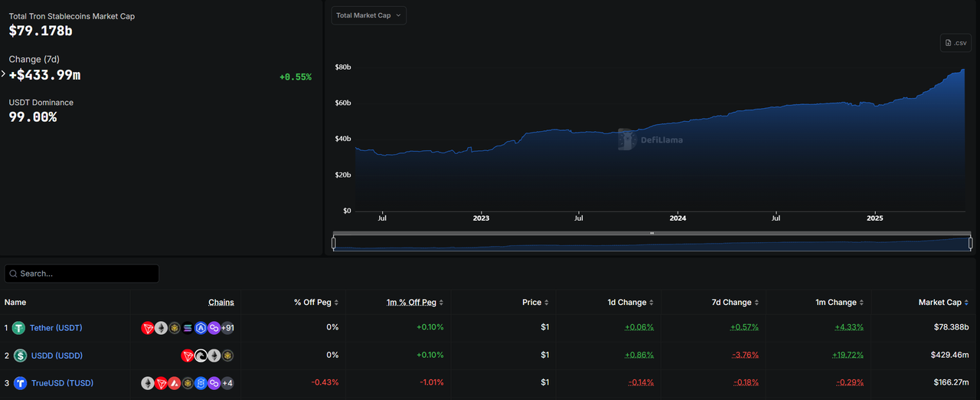Click the Tether coin logo in row 1

(18, 328)
